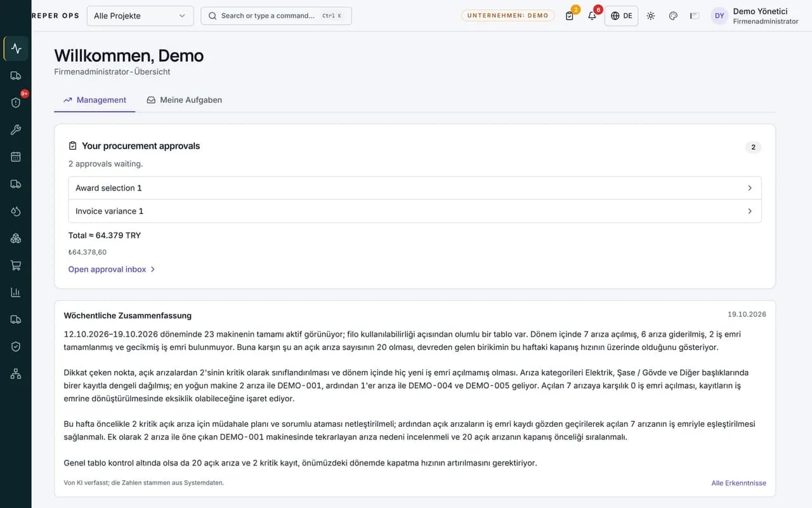Open the shopping cart procurement section

(16, 265)
